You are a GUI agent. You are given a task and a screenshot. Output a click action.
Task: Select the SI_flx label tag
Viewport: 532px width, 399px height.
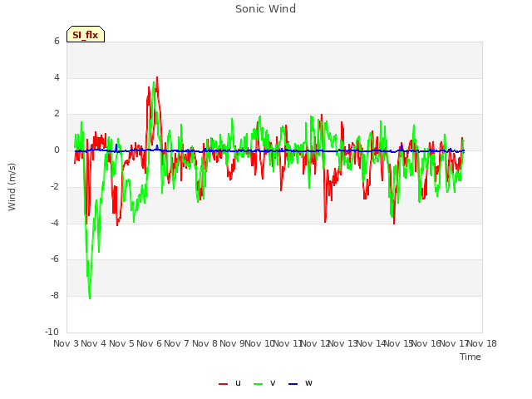[86, 34]
